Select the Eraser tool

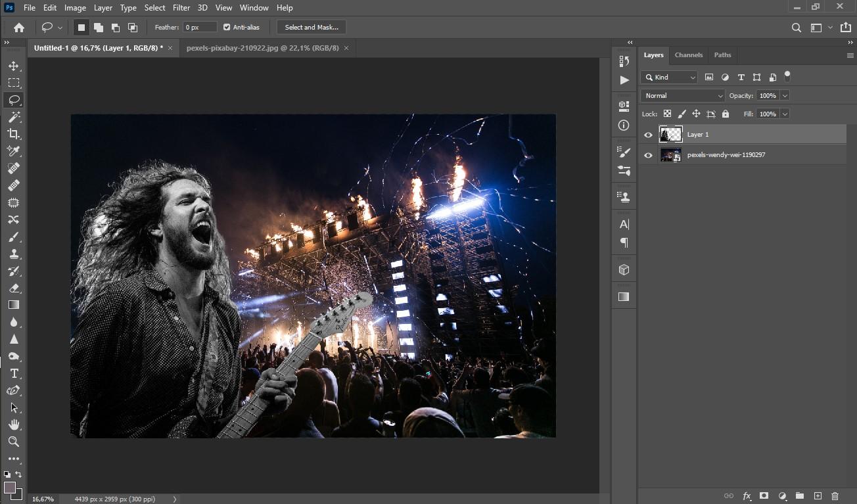[13, 288]
